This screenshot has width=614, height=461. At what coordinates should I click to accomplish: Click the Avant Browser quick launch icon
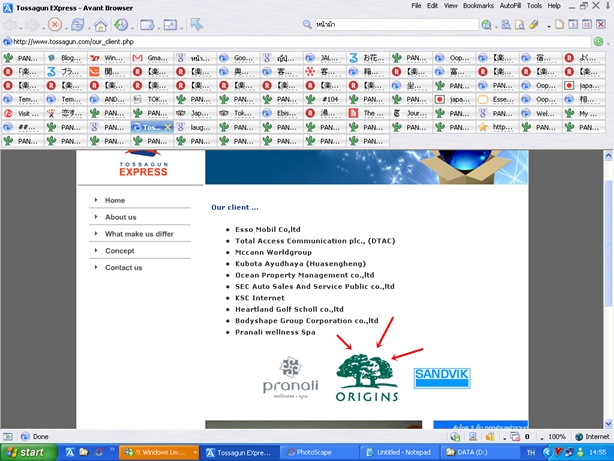coord(70,452)
